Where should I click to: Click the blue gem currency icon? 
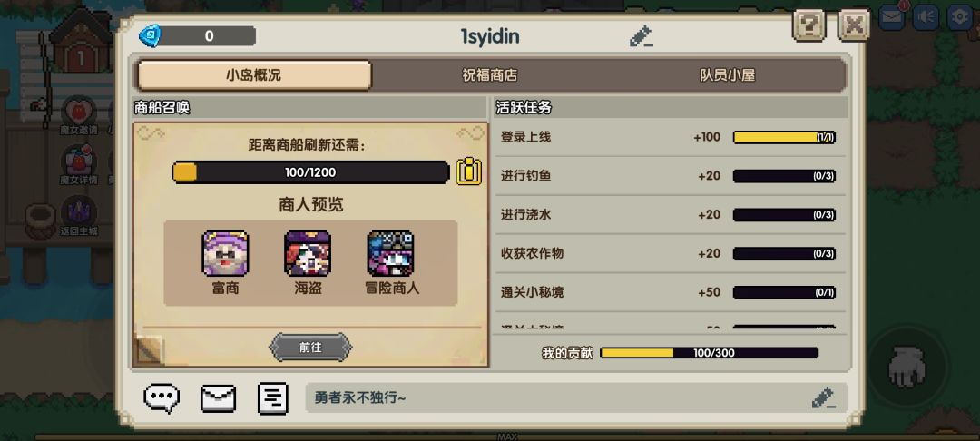tap(150, 35)
